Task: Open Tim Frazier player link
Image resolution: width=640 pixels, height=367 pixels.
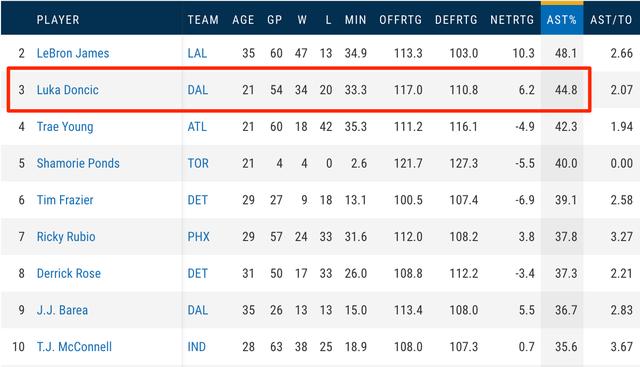Action: tap(65, 200)
